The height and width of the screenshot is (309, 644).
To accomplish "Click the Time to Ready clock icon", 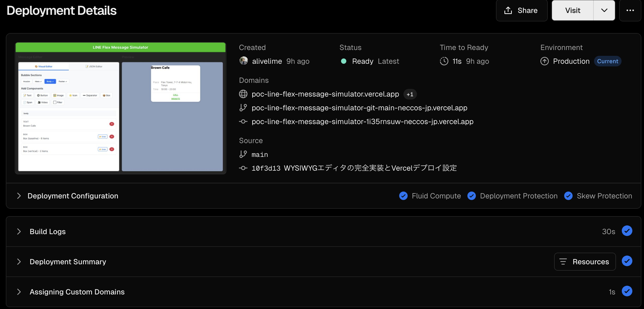I will click(x=444, y=61).
